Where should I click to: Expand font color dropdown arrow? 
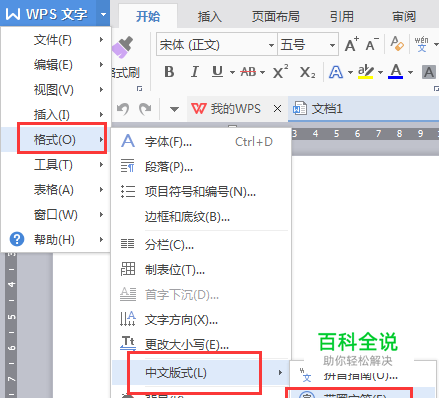(x=410, y=72)
